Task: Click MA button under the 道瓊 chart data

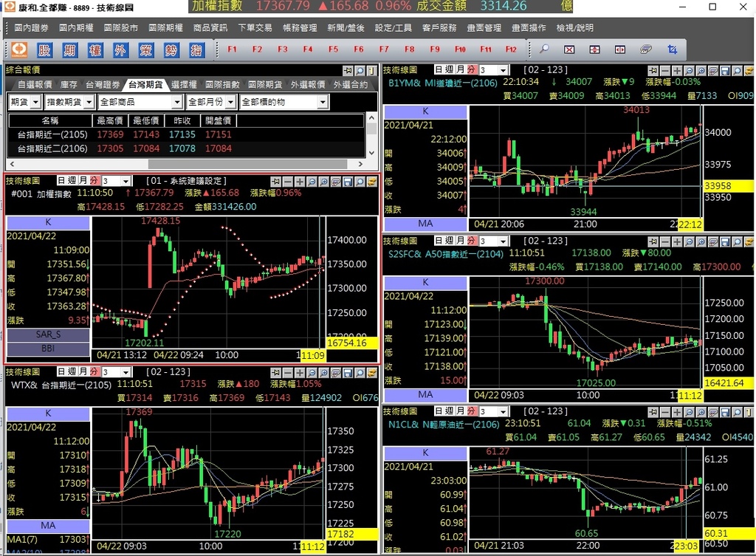Action: pyautogui.click(x=425, y=224)
